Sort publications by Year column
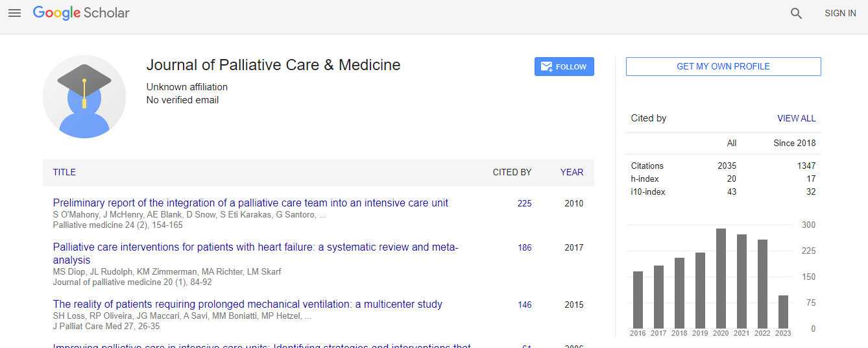 (x=572, y=172)
